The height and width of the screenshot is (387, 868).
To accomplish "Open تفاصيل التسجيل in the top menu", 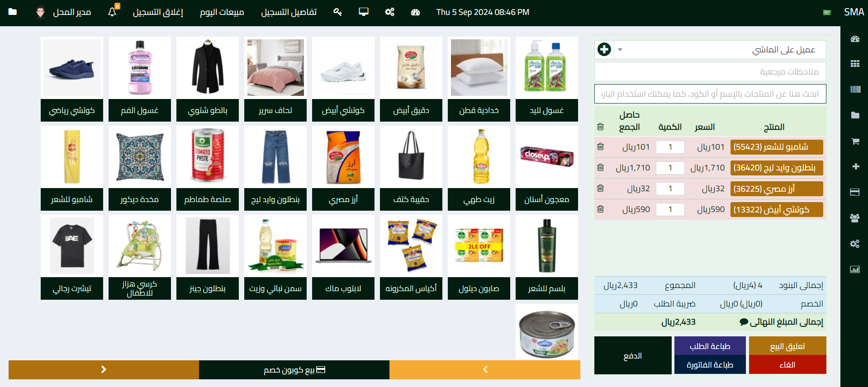I will coord(289,12).
